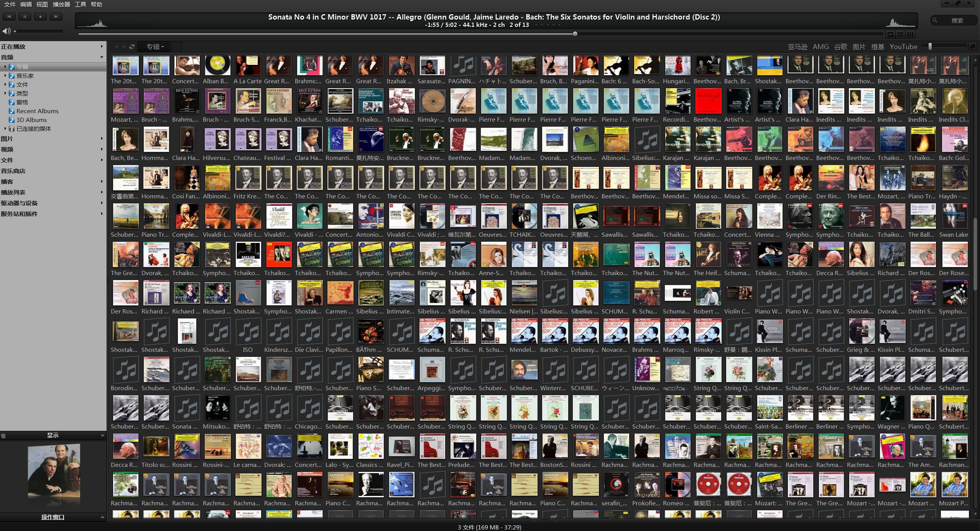
Task: Open the 播放器 menu
Action: [x=61, y=4]
